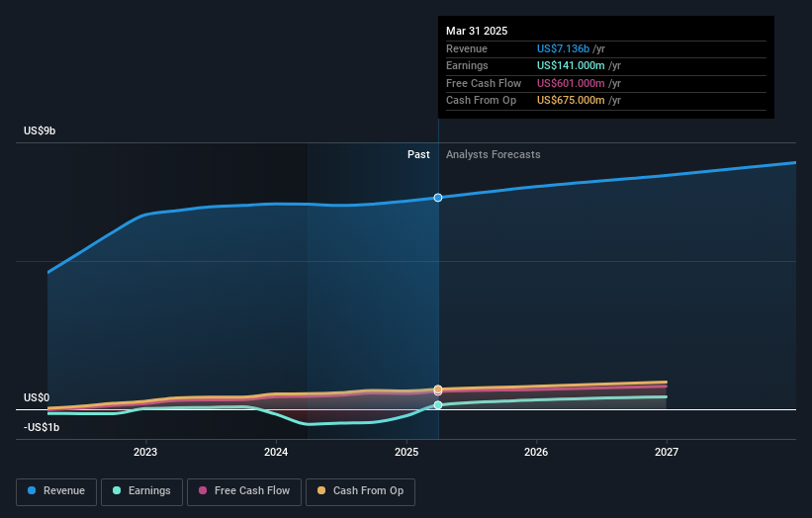Viewport: 812px width, 518px height.
Task: Toggle the Earnings series legend button
Action: [x=141, y=491]
